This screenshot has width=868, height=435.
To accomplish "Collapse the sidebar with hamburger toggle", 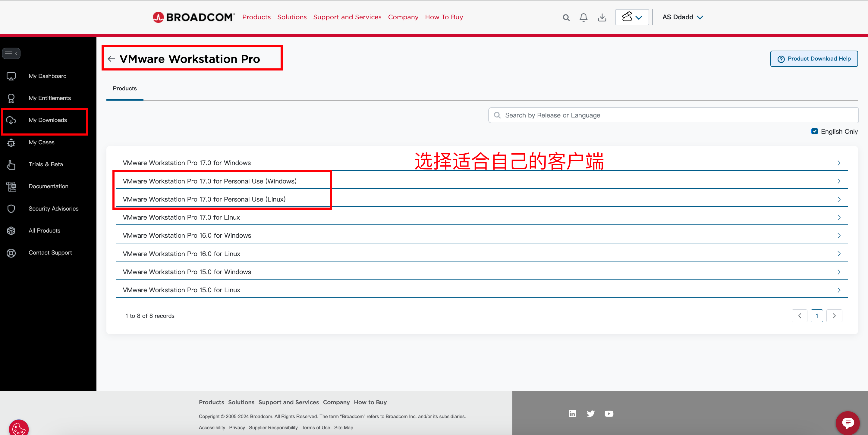I will (x=11, y=53).
